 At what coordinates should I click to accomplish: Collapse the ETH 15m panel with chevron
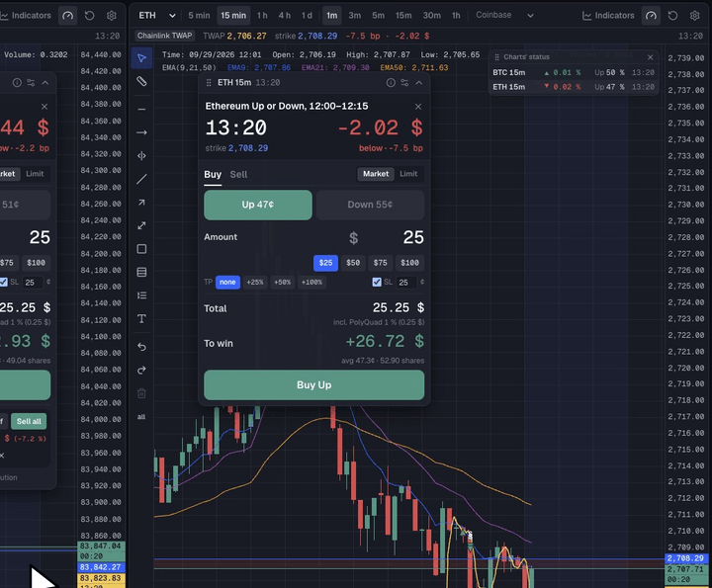coord(418,83)
